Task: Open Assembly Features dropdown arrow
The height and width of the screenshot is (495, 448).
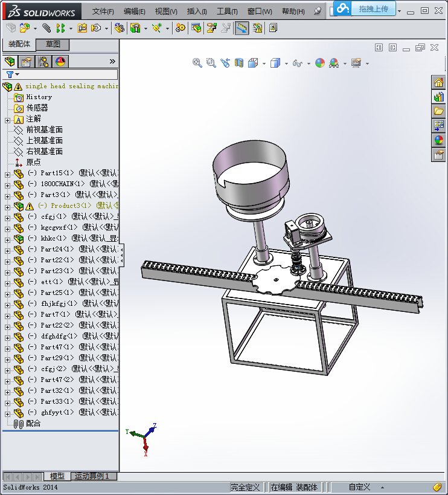Action: (146, 29)
